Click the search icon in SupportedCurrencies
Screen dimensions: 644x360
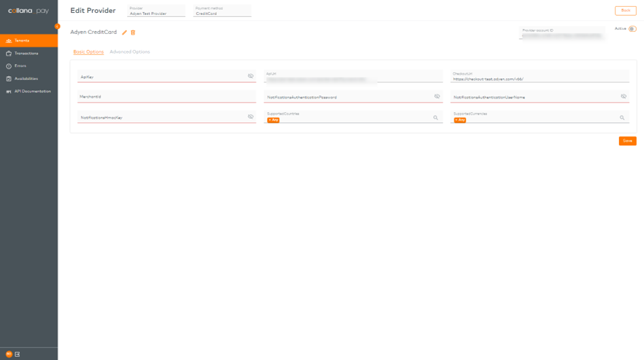(x=622, y=118)
